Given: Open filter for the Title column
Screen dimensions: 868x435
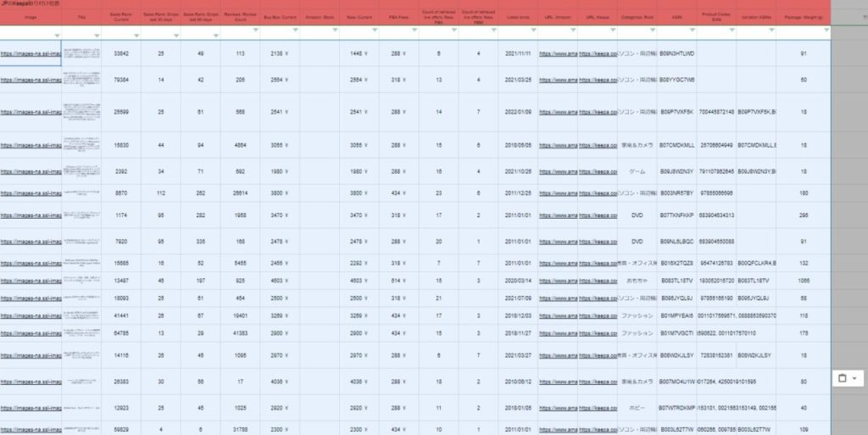Looking at the screenshot, I should pyautogui.click(x=97, y=36).
